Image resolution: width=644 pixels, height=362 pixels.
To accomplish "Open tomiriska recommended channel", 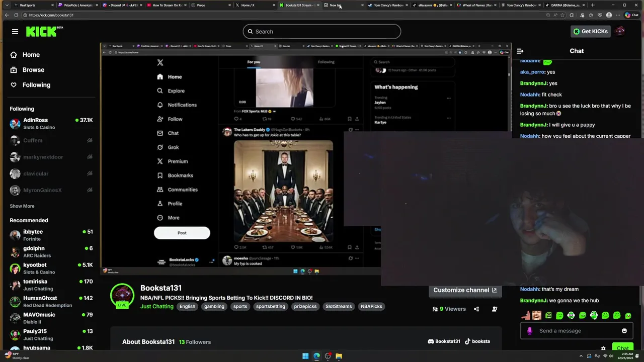I will [x=50, y=285].
